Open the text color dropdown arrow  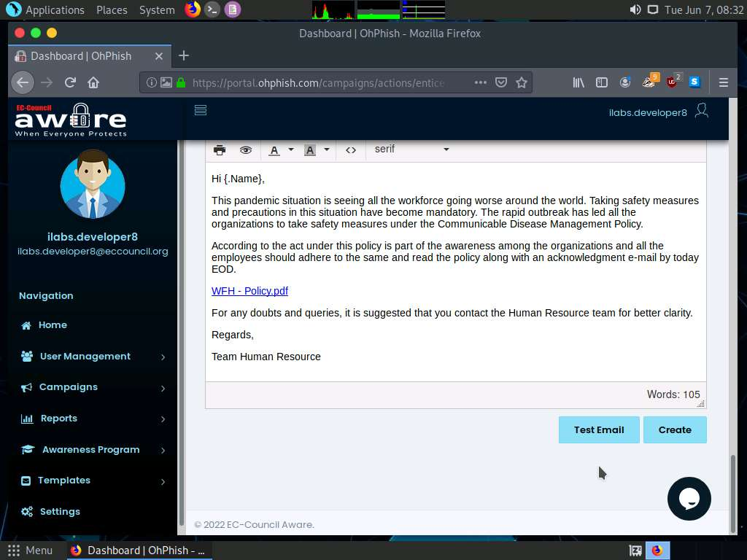(291, 149)
